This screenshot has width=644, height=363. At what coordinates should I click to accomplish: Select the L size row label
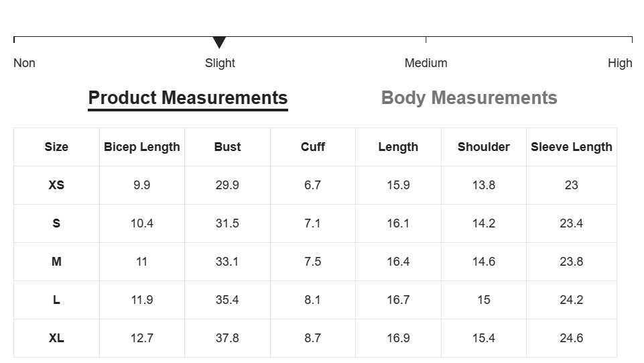pos(56,300)
